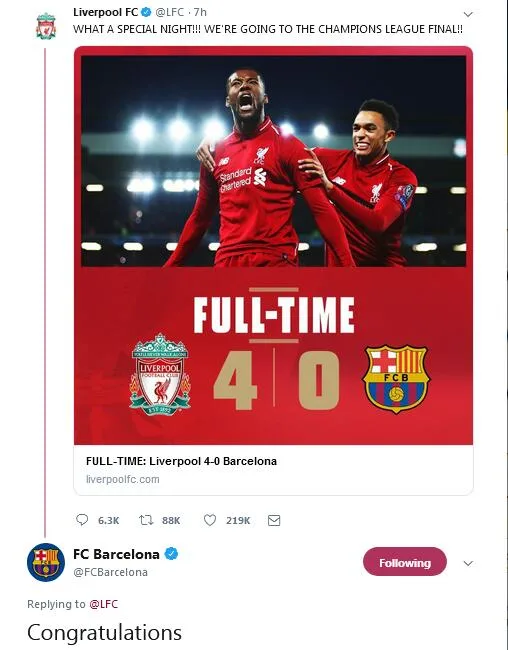Visit the liverpoolfc.com link domain

[123, 479]
